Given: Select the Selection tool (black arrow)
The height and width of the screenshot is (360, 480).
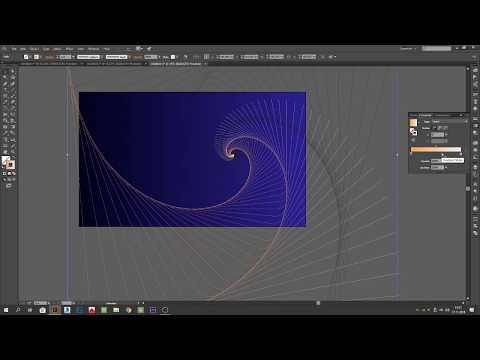Looking at the screenshot, I should click(5, 71).
